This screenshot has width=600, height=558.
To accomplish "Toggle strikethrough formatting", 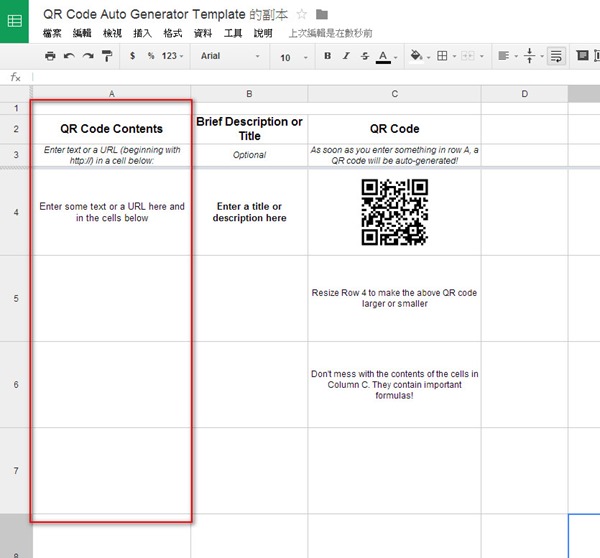I will coord(364,57).
